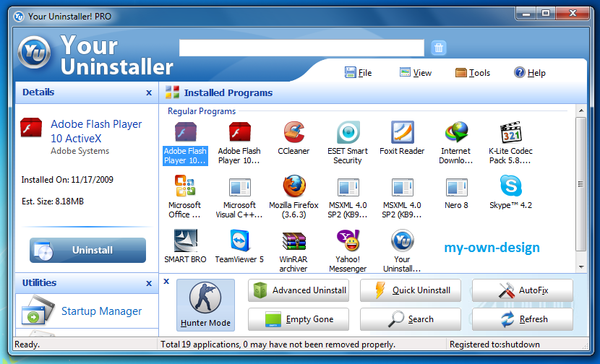Select Mozilla Firefox (3.6.3) icon
Screen dimensions: 600x364
click(x=294, y=186)
